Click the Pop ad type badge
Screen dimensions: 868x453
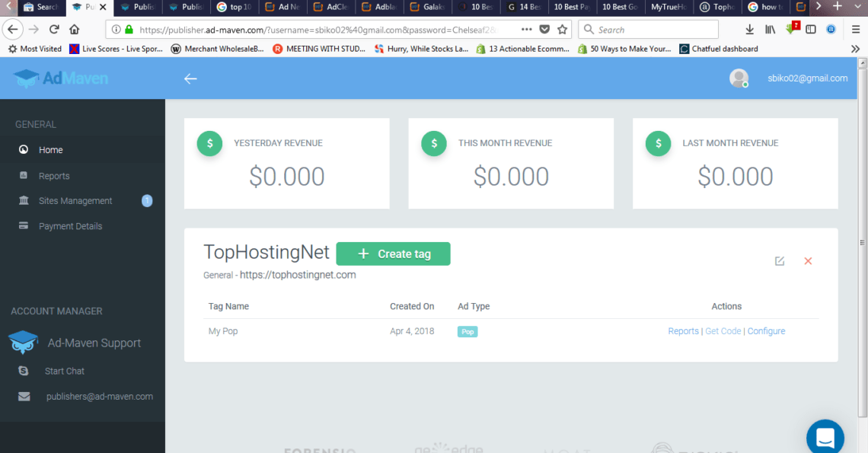pyautogui.click(x=468, y=332)
